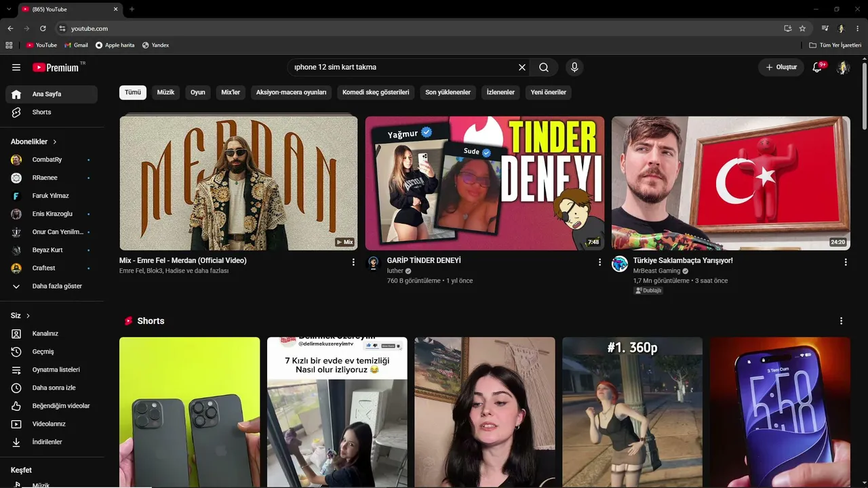Open the hamburger guide menu

coord(16,67)
